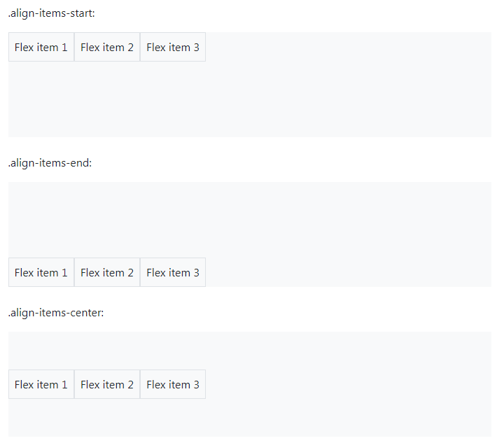Click the number 3 in the bottom Flex item

[197, 384]
